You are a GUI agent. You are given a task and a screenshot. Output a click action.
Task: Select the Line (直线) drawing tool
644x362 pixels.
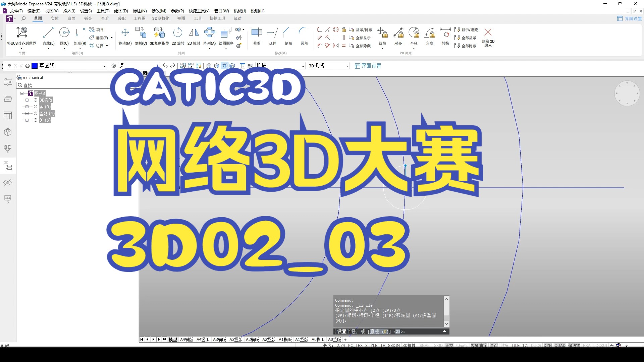[48, 36]
